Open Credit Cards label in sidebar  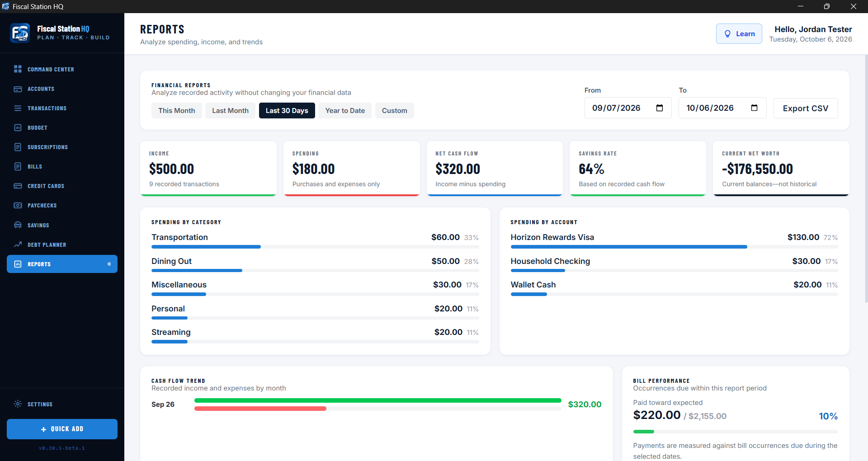click(46, 186)
